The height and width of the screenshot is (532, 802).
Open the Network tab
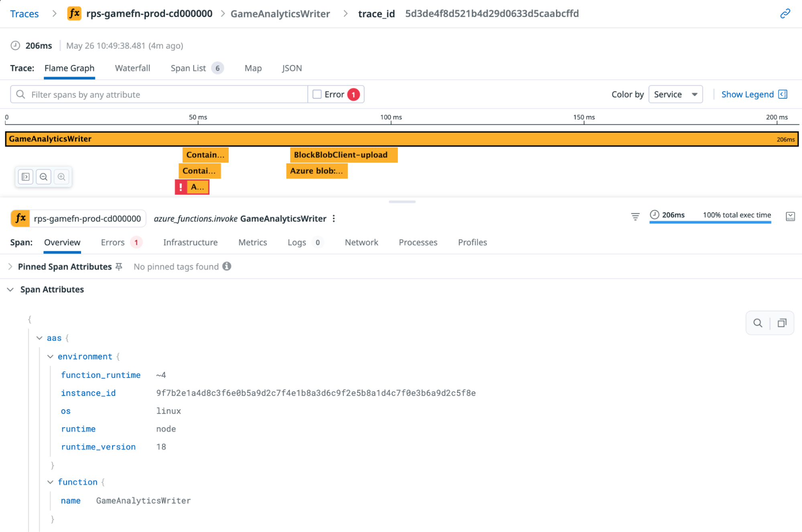(x=361, y=242)
